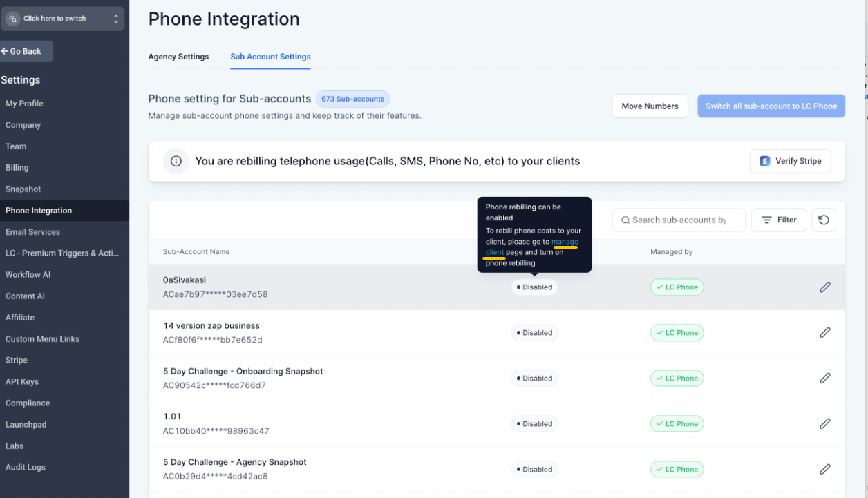868x498 pixels.
Task: Click the Disabled status badge for 0aSivakasi
Action: 534,287
